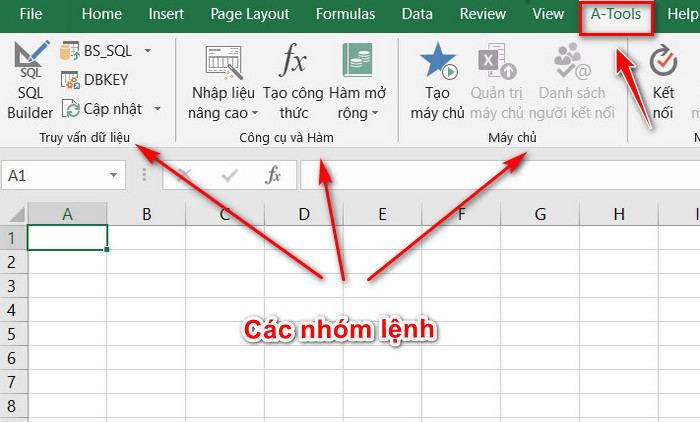Click Tạo máy chủ star icon
This screenshot has height=422, width=700.
click(438, 60)
